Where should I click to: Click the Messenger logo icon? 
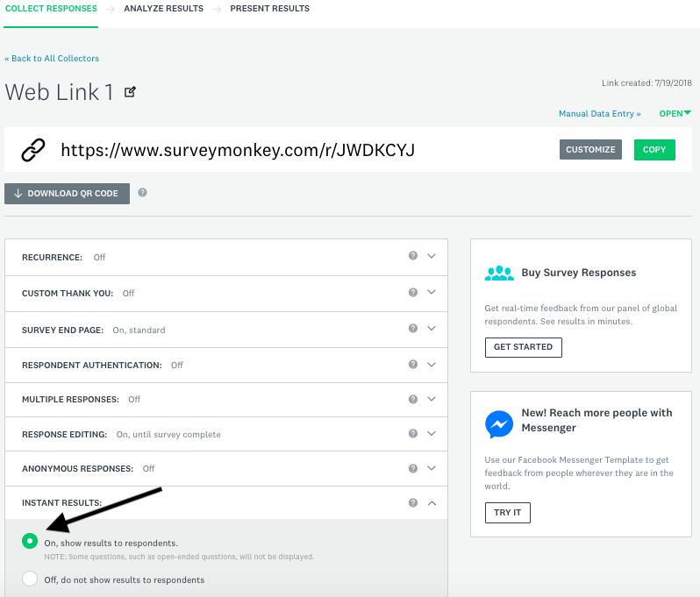click(x=498, y=424)
